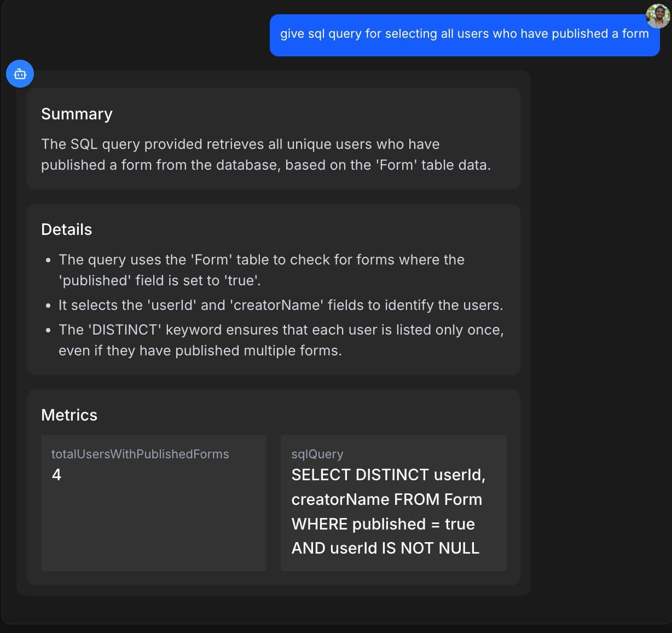Click the 'AND userId IS NOT NULL' query line
672x633 pixels.
click(x=385, y=548)
